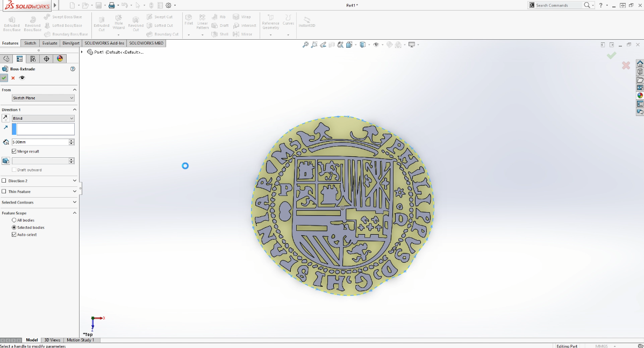Image resolution: width=644 pixels, height=348 pixels.
Task: Confirm feature with corner green checkmark
Action: pos(612,55)
